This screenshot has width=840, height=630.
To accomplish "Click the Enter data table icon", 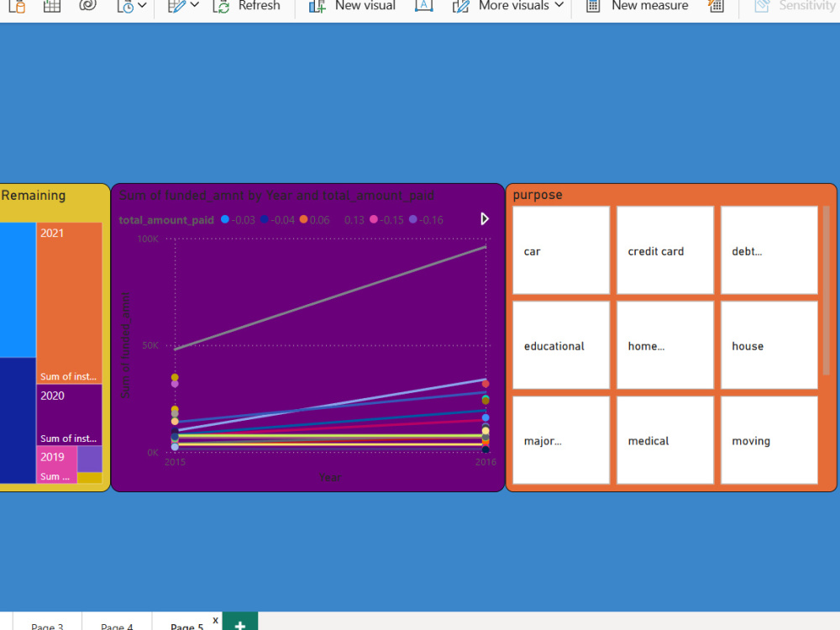I will (52, 6).
